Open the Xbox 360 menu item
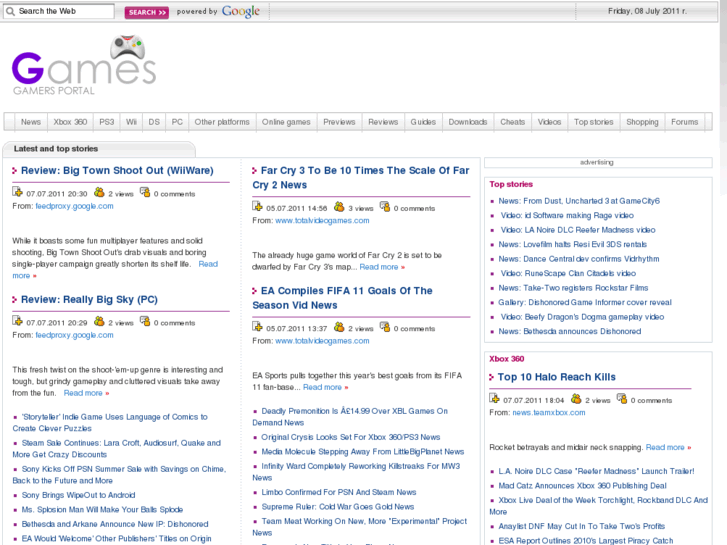 tap(70, 122)
